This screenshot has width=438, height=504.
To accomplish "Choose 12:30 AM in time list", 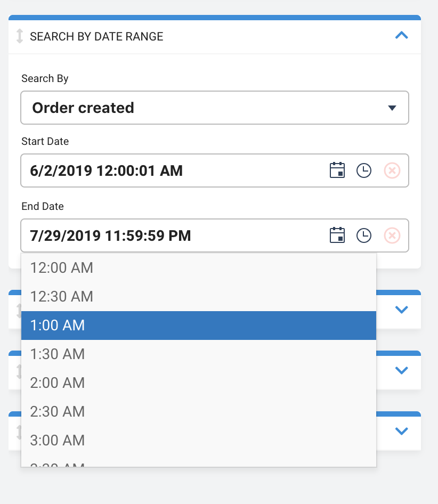I will click(x=198, y=296).
